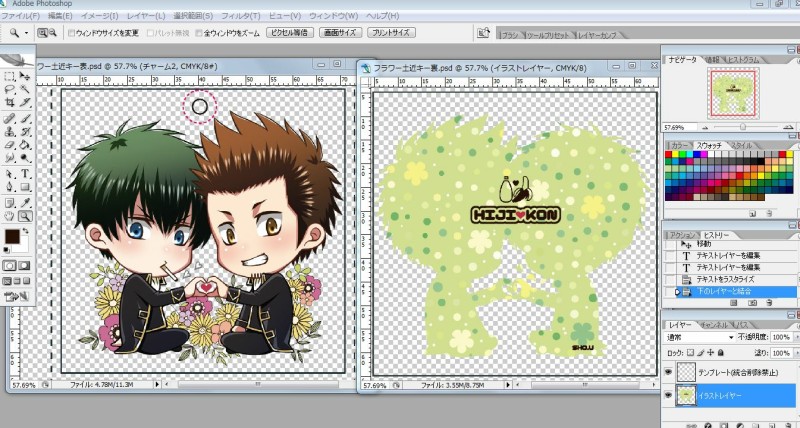Select the Hand tool
Screen dimensions: 800x428
(x=9, y=216)
